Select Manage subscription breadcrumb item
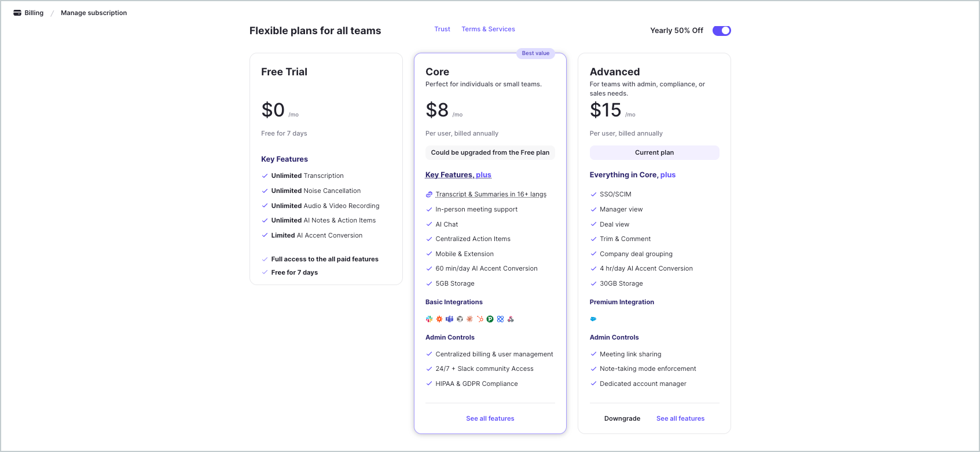Screen dimensions: 980x452 94,13
